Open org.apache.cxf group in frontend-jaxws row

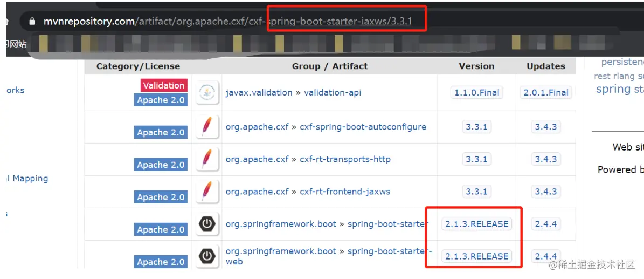[257, 192]
